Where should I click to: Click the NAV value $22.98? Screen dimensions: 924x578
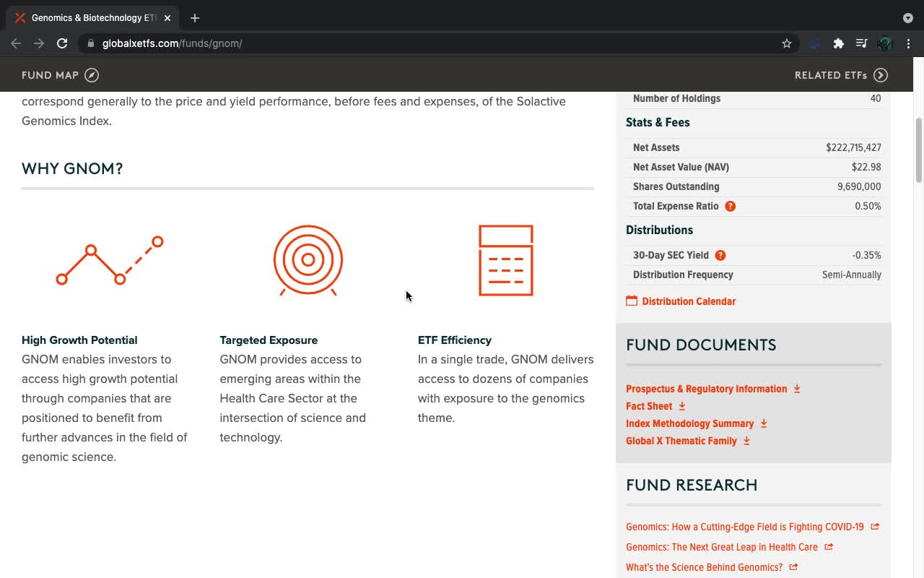[866, 167]
